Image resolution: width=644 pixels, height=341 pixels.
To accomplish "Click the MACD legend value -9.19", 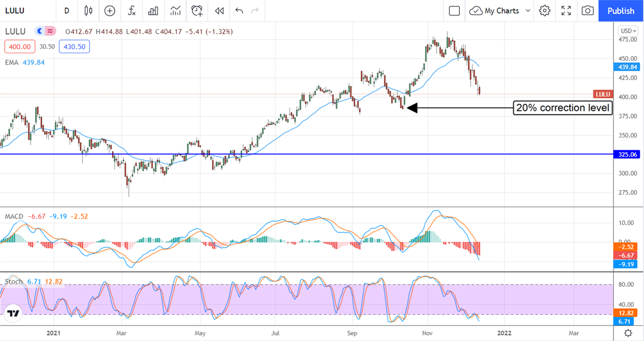I will (57, 216).
